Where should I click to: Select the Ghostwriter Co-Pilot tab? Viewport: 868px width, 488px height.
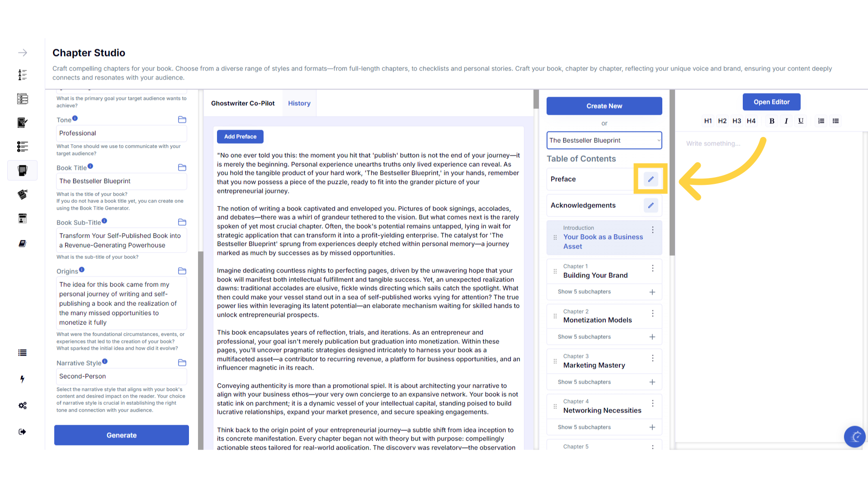point(243,103)
